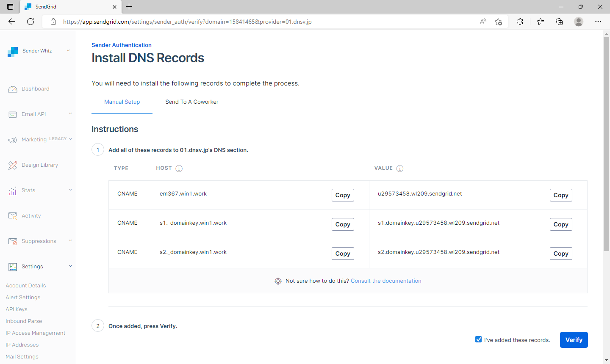
Task: Open the Collections icon
Action: coord(559,22)
